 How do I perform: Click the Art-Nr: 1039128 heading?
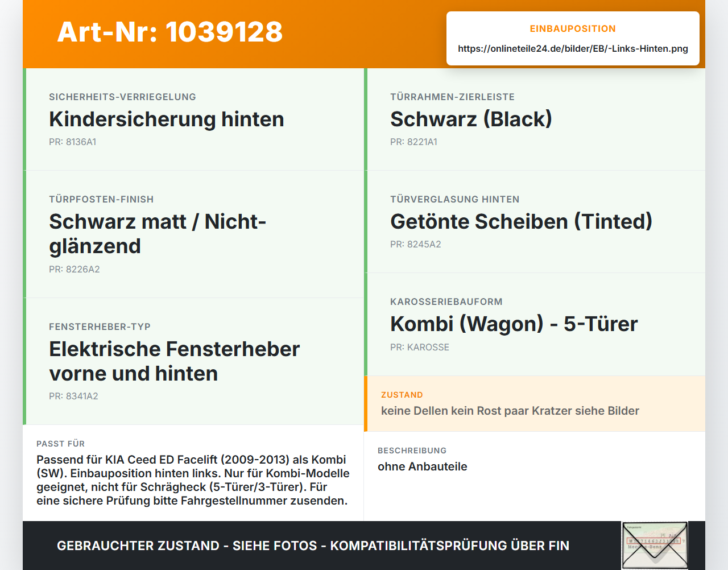pyautogui.click(x=170, y=32)
